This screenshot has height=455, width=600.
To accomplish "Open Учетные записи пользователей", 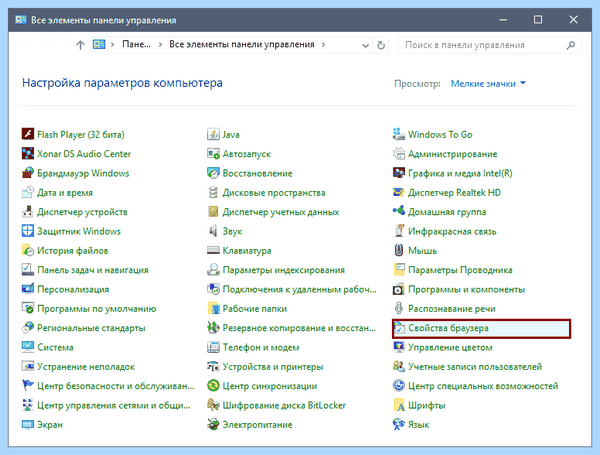I will coord(475,367).
